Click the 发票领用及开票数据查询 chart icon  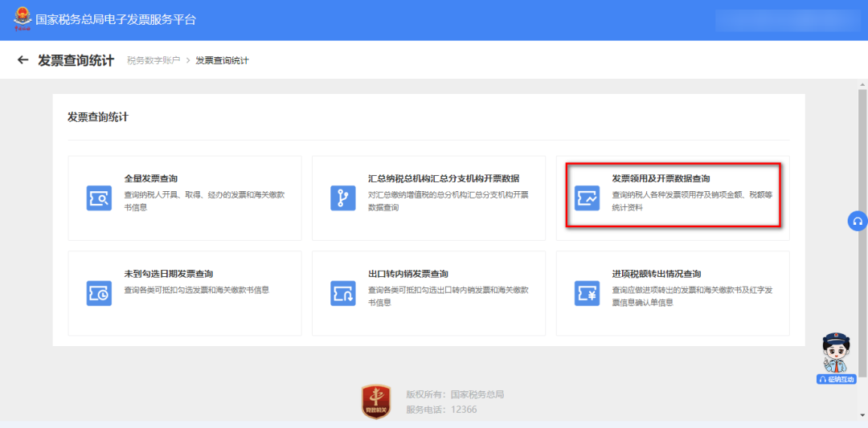(588, 198)
